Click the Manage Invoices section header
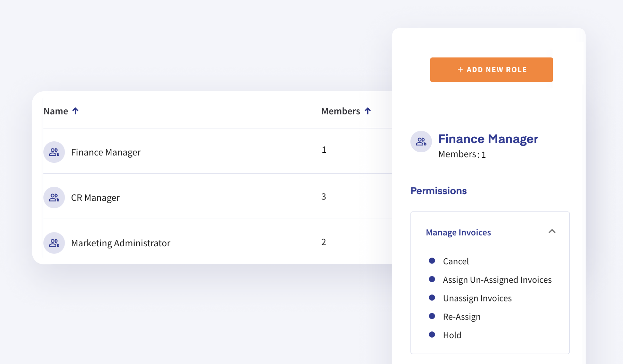The height and width of the screenshot is (364, 623). (458, 232)
